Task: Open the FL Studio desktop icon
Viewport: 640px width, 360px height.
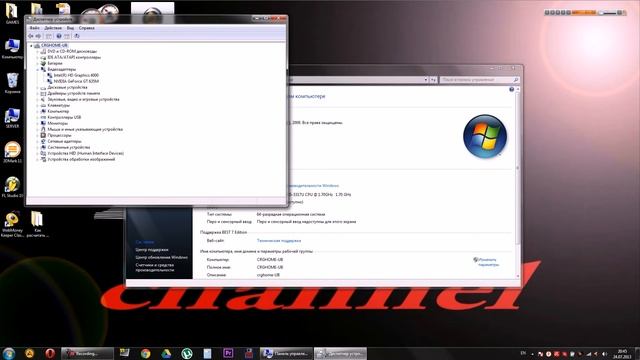Action: coord(12,187)
